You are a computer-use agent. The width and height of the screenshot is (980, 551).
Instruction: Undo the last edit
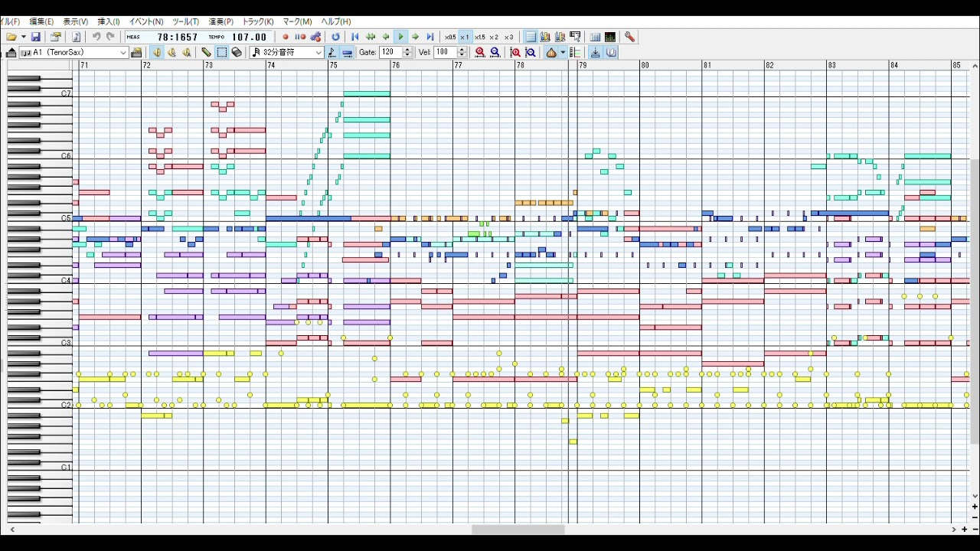pos(96,37)
